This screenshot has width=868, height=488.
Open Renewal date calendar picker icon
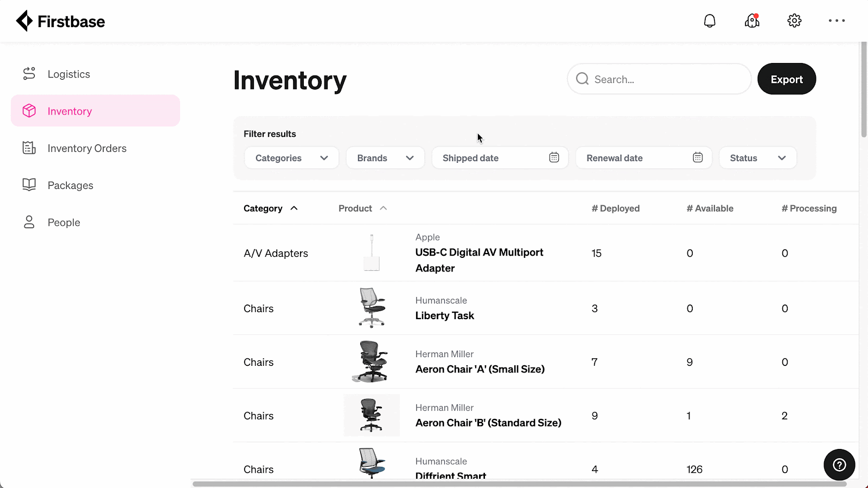coord(698,157)
